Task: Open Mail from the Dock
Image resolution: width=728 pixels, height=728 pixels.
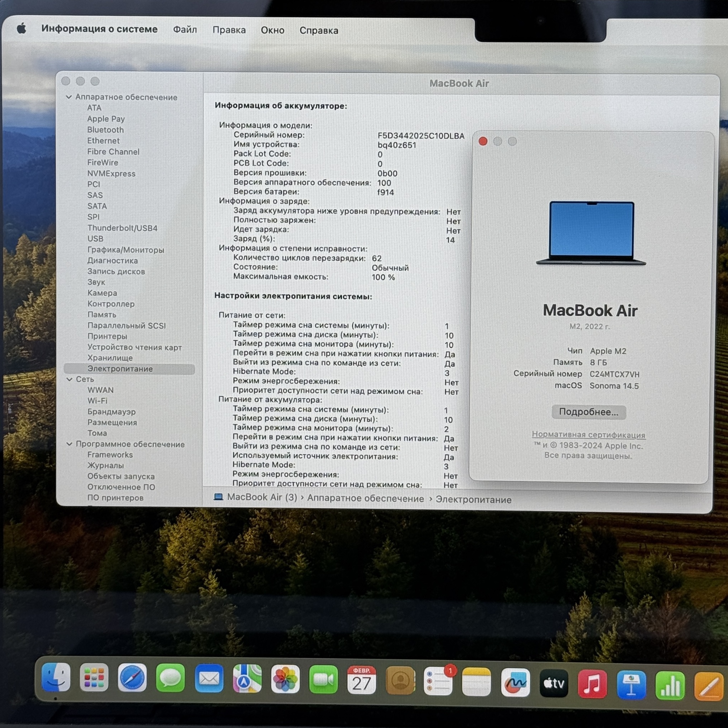Action: pyautogui.click(x=209, y=679)
